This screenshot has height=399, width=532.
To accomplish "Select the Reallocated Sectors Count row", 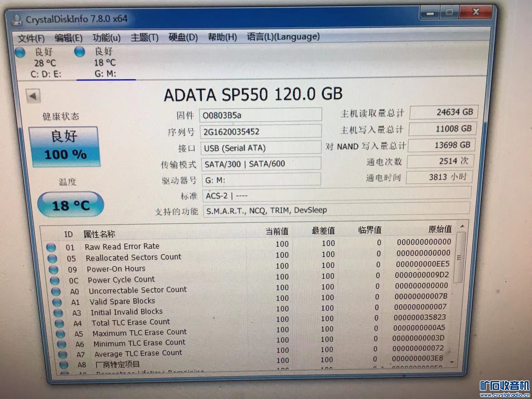I will [x=250, y=256].
